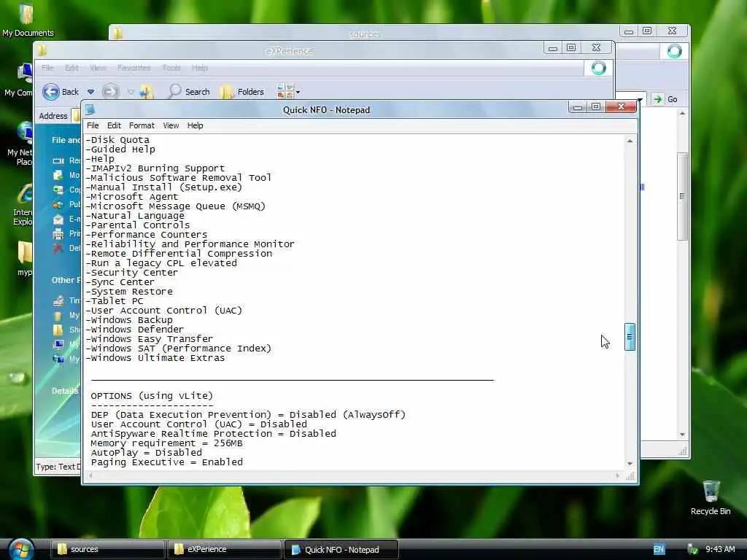Open address bar dropdown in sources window
The height and width of the screenshot is (560, 747).
click(x=640, y=99)
